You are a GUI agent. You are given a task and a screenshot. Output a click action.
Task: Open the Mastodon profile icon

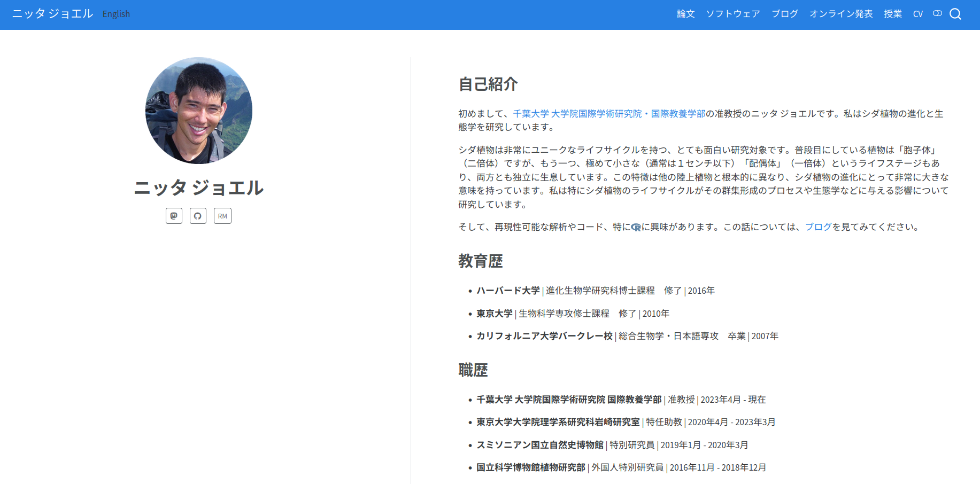coord(174,216)
